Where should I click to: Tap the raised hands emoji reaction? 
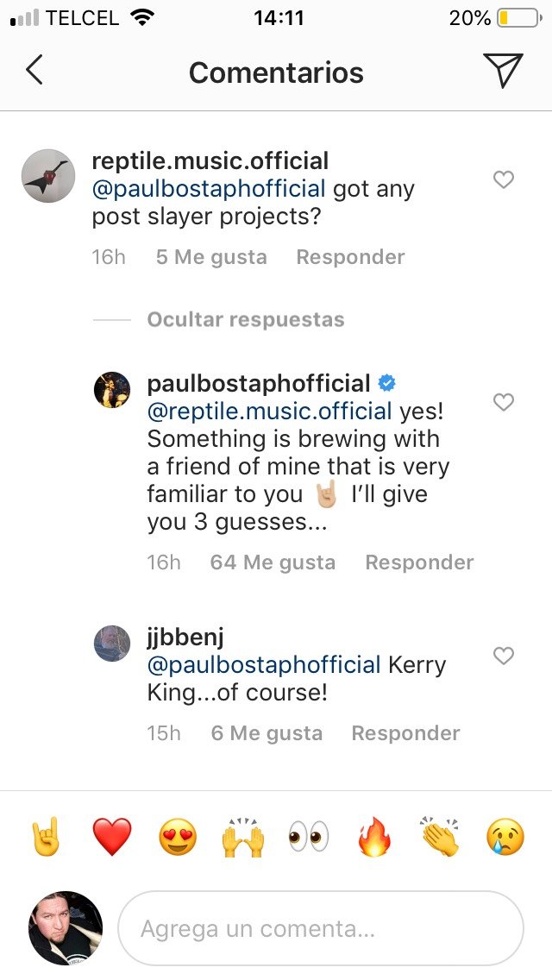pos(243,837)
